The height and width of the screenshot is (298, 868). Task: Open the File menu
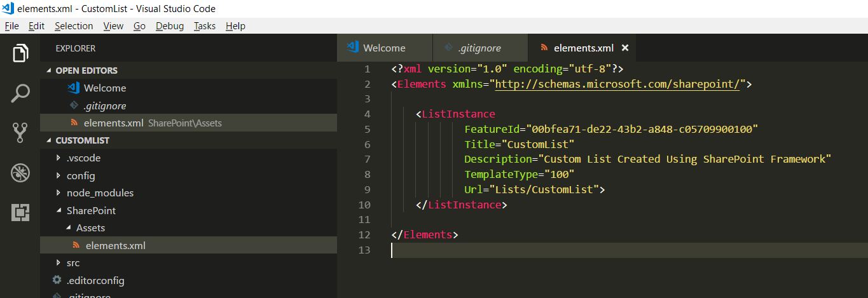[x=11, y=26]
